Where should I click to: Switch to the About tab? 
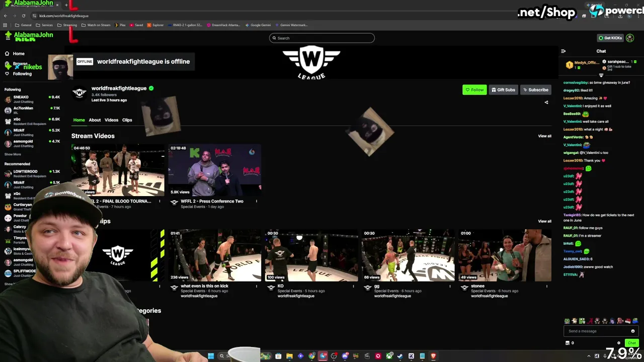pyautogui.click(x=95, y=120)
